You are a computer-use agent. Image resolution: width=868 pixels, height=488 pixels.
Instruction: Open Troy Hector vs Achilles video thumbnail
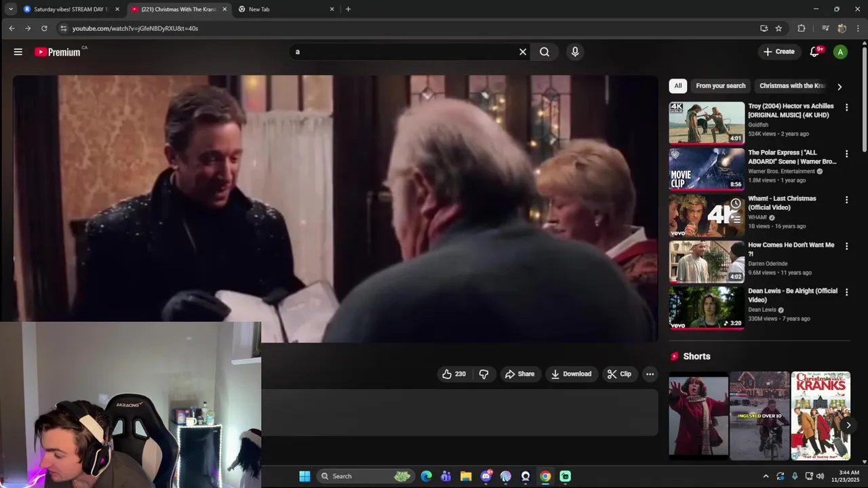[x=707, y=123]
